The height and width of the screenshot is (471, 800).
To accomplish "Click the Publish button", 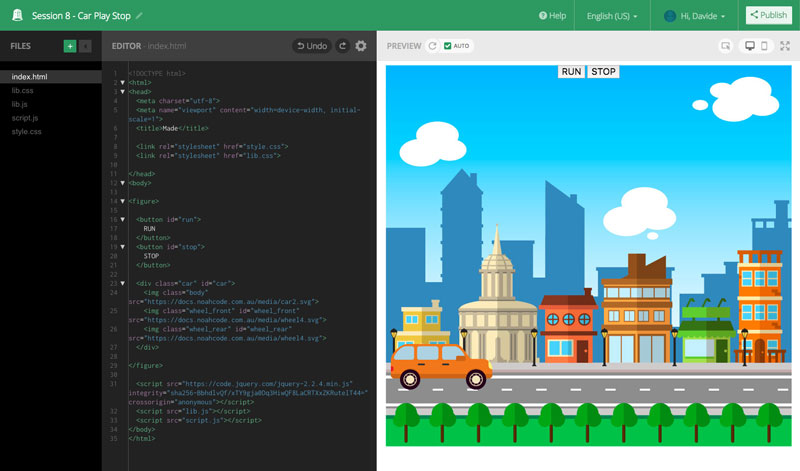I will 769,15.
